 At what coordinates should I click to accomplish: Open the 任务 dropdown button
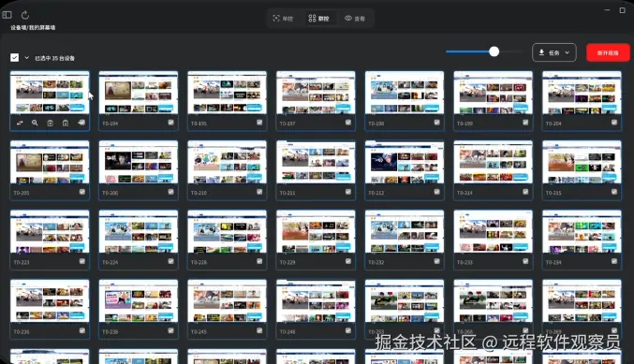point(554,52)
